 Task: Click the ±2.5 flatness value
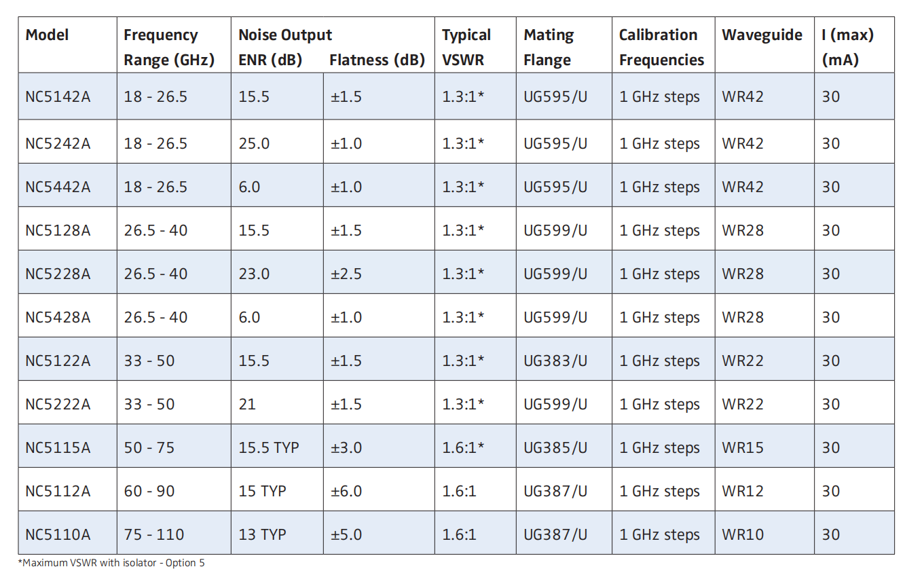346,274
